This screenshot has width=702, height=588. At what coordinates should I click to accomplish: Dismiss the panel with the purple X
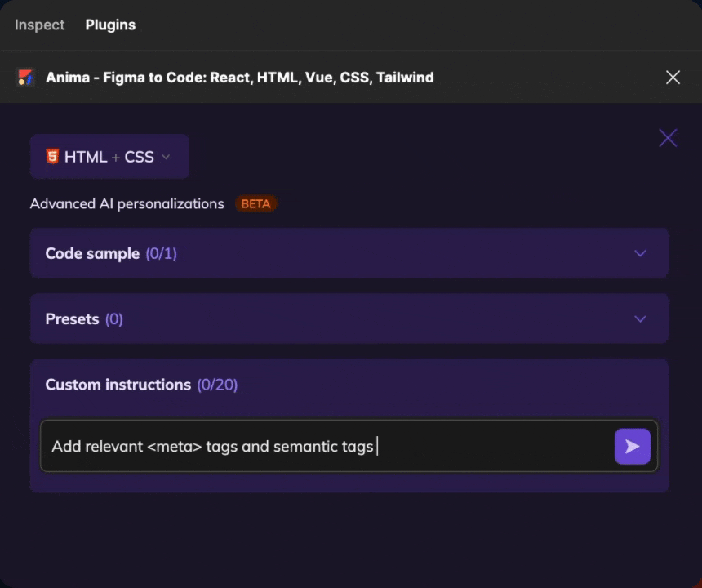pyautogui.click(x=668, y=138)
